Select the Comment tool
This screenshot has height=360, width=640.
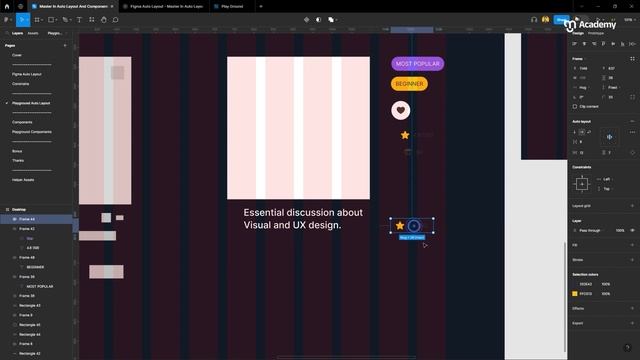point(116,20)
